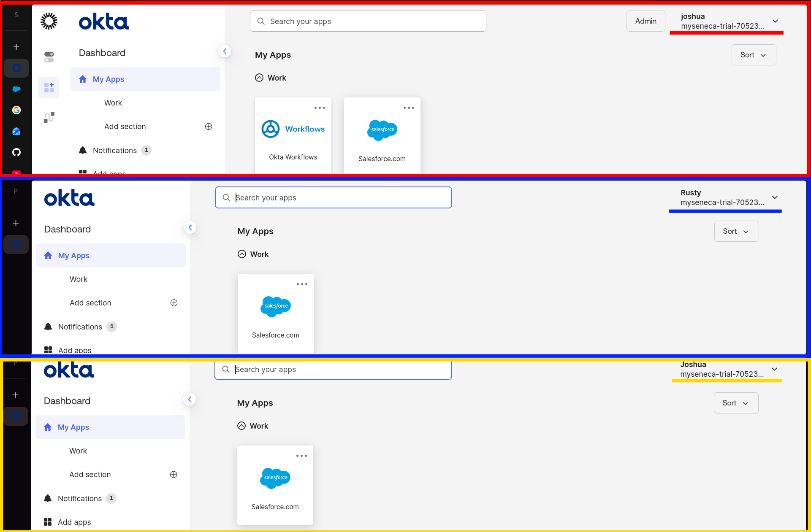Open the Sort dropdown in Rusty's dashboard

[736, 231]
